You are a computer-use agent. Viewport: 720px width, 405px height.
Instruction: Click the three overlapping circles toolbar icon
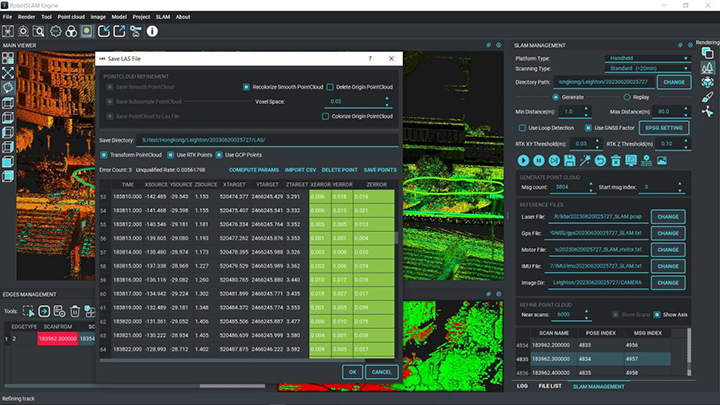tap(71, 31)
